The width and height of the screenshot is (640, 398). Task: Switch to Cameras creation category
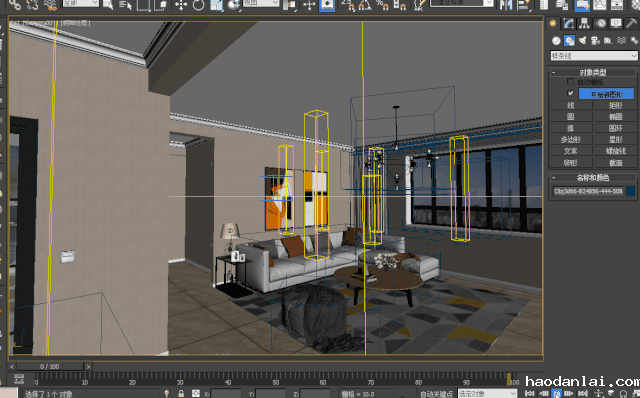point(596,40)
